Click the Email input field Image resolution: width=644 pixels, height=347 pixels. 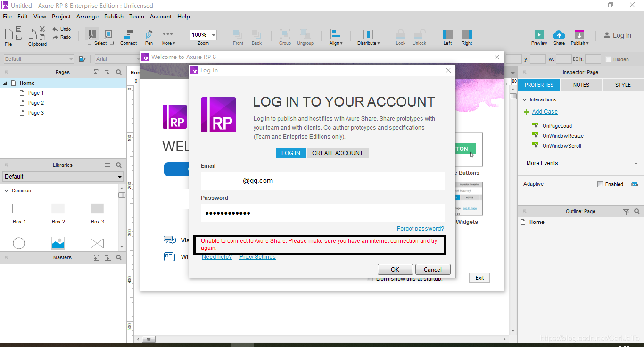(322, 181)
